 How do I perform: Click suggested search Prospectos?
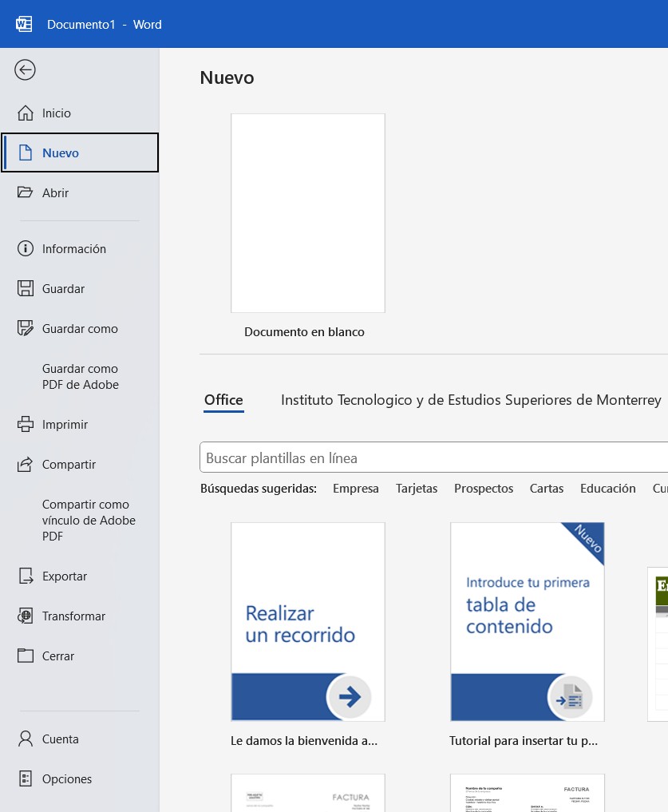pos(484,489)
